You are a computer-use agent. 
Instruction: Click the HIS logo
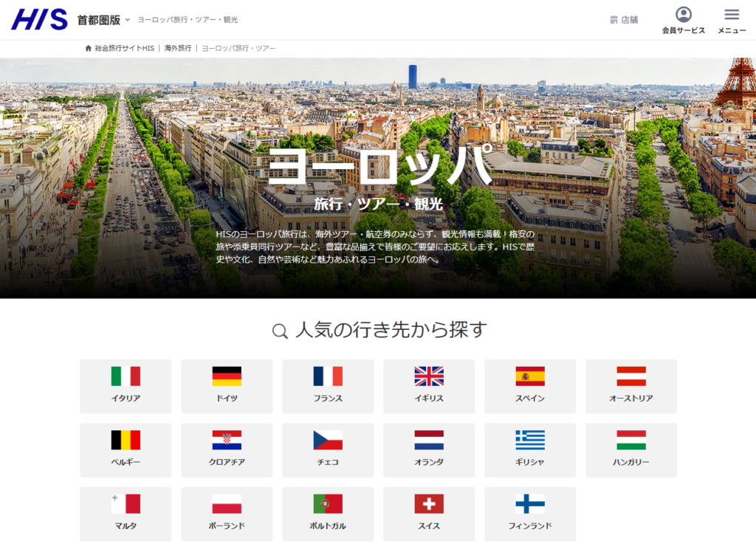tap(39, 20)
